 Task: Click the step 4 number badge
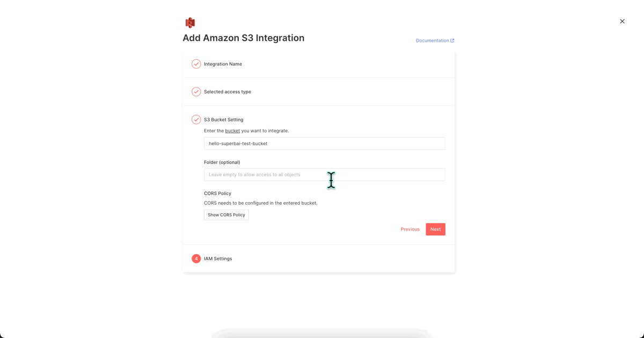(x=196, y=259)
